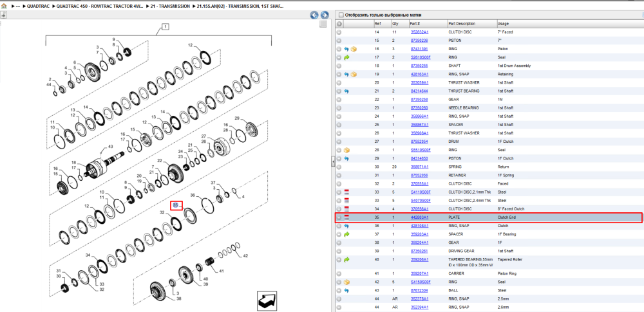644x312 pixels.
Task: Click callout 43 in the diagram
Action: pyautogui.click(x=110, y=147)
